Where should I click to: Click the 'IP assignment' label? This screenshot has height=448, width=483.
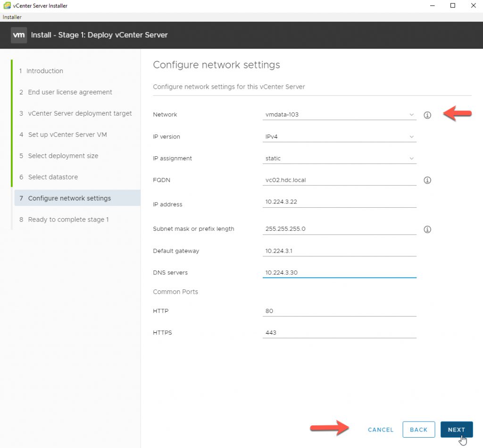click(172, 159)
